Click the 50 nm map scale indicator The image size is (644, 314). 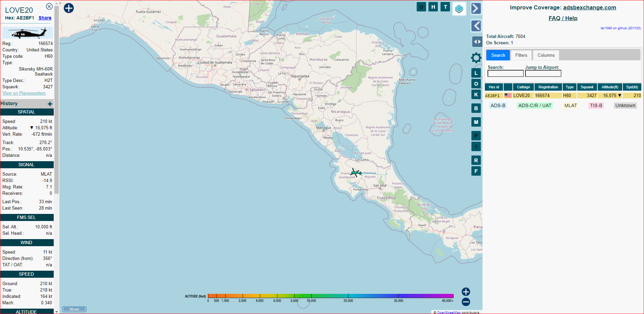(74, 309)
